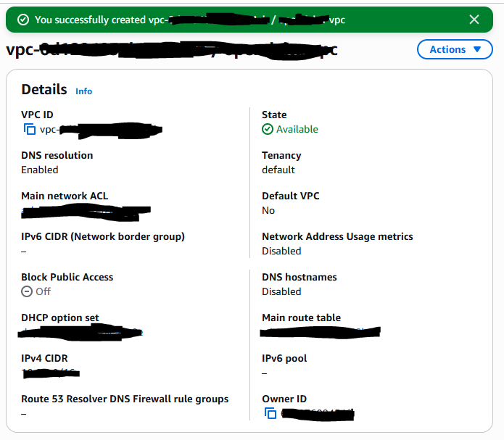504x440 pixels.
Task: Open the Info link beside Details
Action: tap(84, 91)
